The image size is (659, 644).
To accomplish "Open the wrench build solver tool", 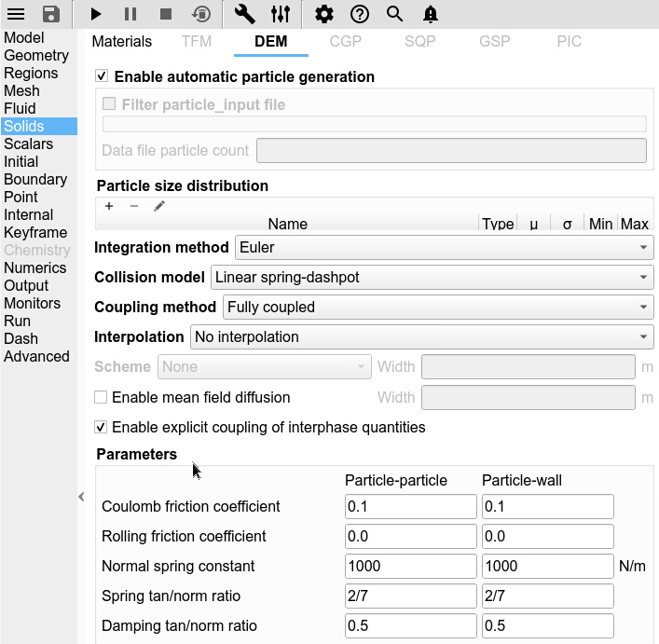I will (x=244, y=14).
